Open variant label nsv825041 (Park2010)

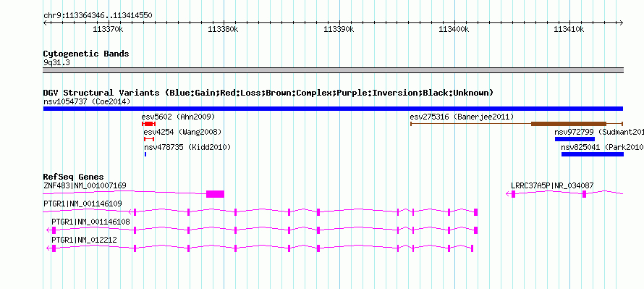(603, 147)
